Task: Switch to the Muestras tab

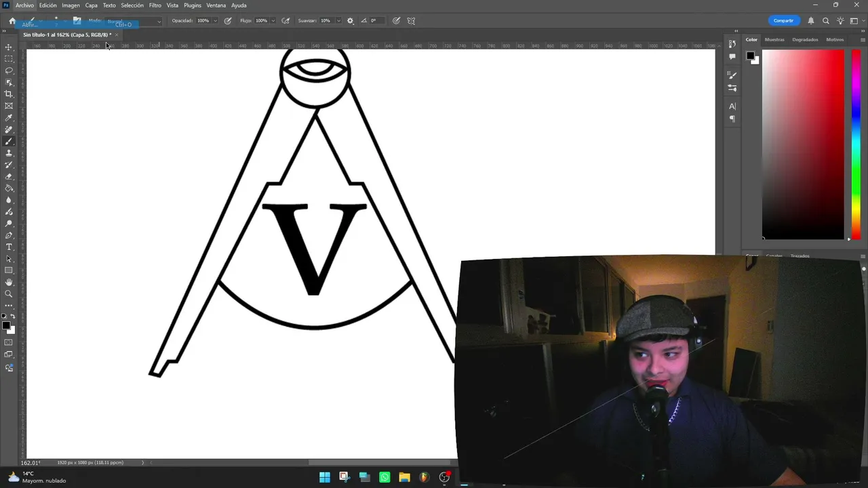Action: click(x=774, y=39)
